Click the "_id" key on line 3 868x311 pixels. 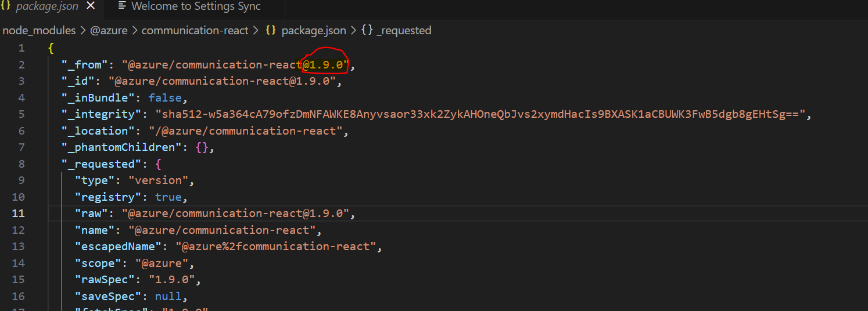[x=78, y=81]
